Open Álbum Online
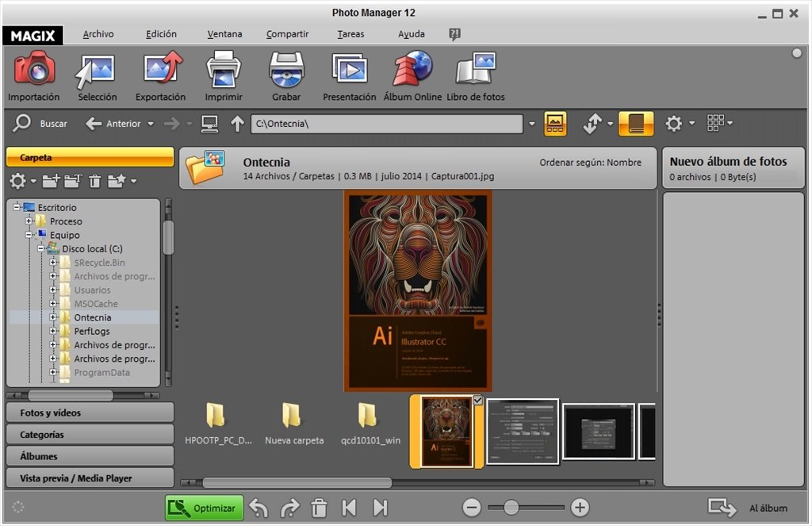This screenshot has width=812, height=526. pos(412,75)
